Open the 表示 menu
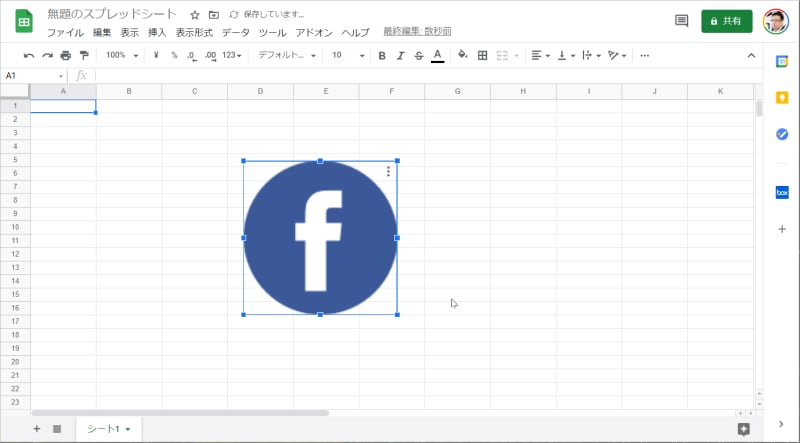 (130, 33)
